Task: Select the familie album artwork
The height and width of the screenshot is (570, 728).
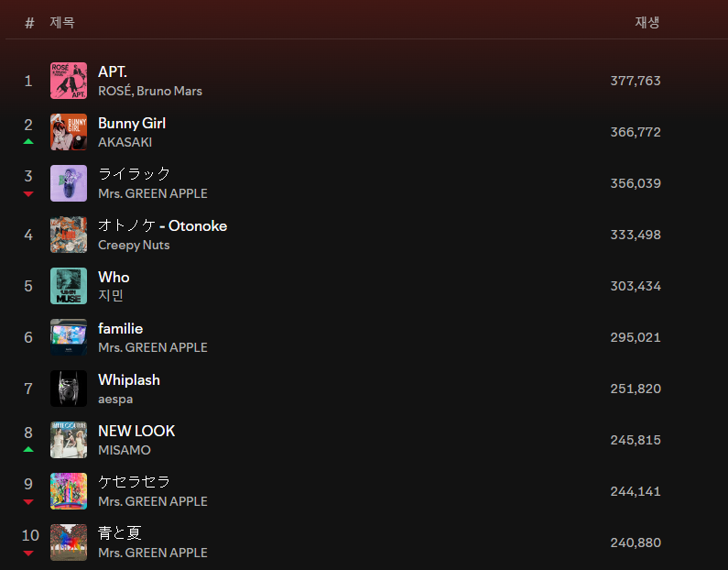Action: [69, 337]
